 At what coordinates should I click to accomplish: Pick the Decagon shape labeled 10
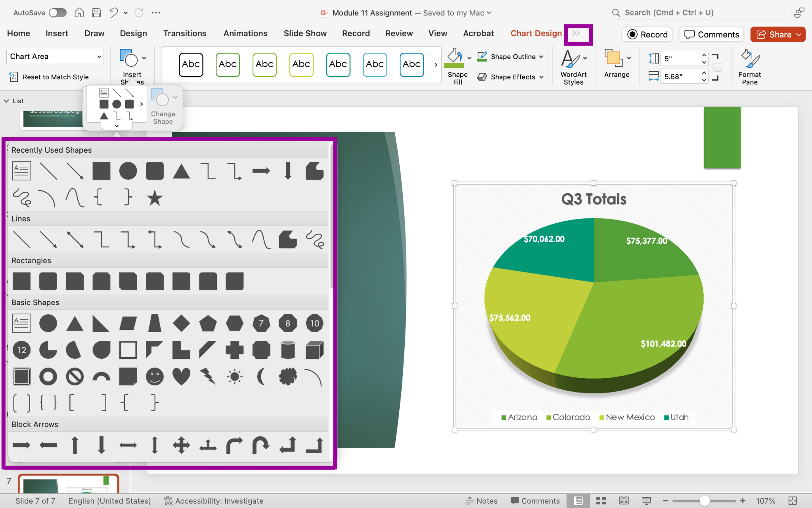314,323
